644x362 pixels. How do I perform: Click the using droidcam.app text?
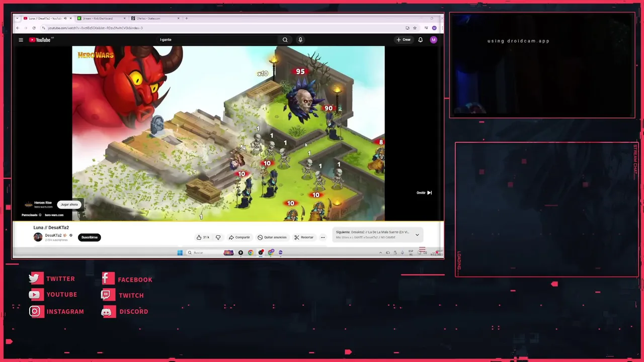pos(518,41)
